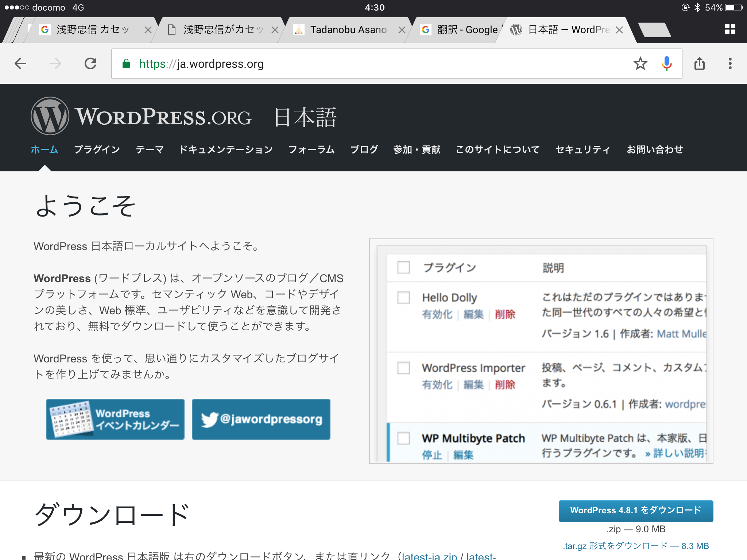Click 削除 under WordPress Importer
This screenshot has height=560, width=747.
tap(505, 385)
